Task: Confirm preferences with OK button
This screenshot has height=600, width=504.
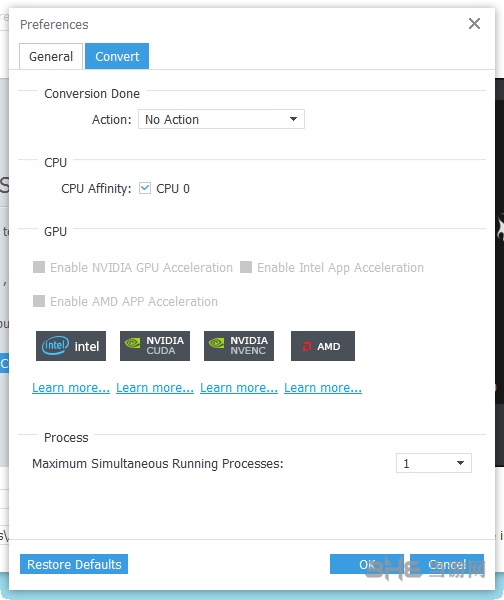Action: tap(367, 564)
